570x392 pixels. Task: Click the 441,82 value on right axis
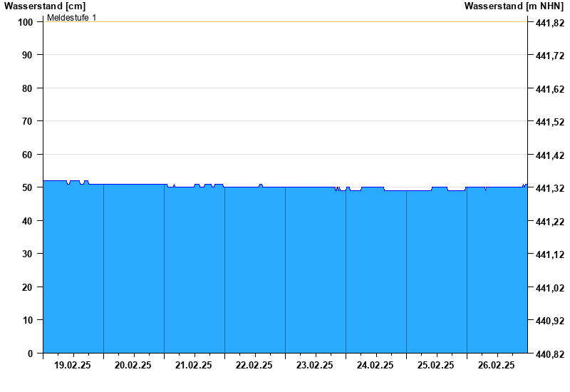coord(549,23)
